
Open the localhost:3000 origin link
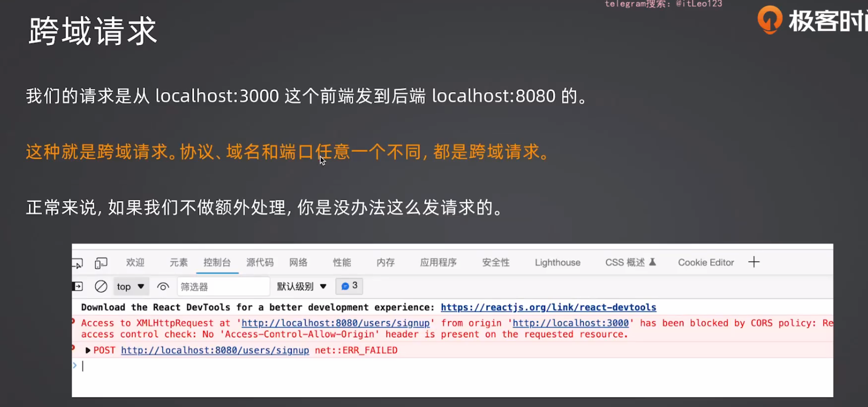[x=571, y=323]
